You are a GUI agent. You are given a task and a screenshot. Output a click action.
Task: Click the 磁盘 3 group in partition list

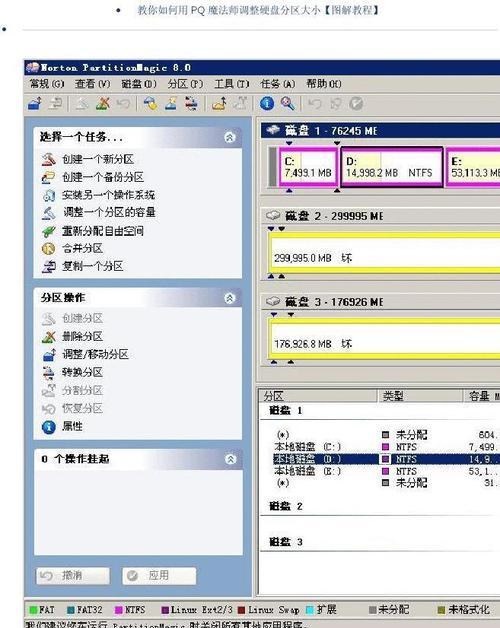click(x=286, y=542)
